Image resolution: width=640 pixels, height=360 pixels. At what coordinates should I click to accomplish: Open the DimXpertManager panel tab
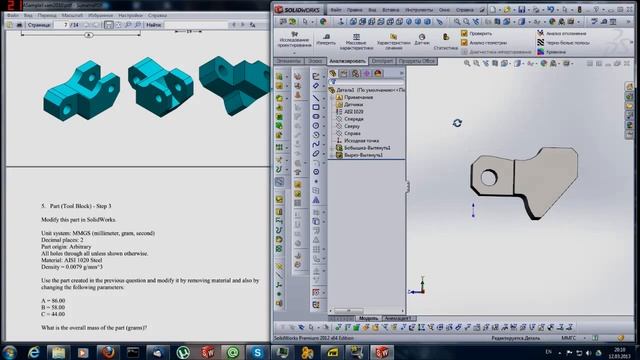coord(367,73)
